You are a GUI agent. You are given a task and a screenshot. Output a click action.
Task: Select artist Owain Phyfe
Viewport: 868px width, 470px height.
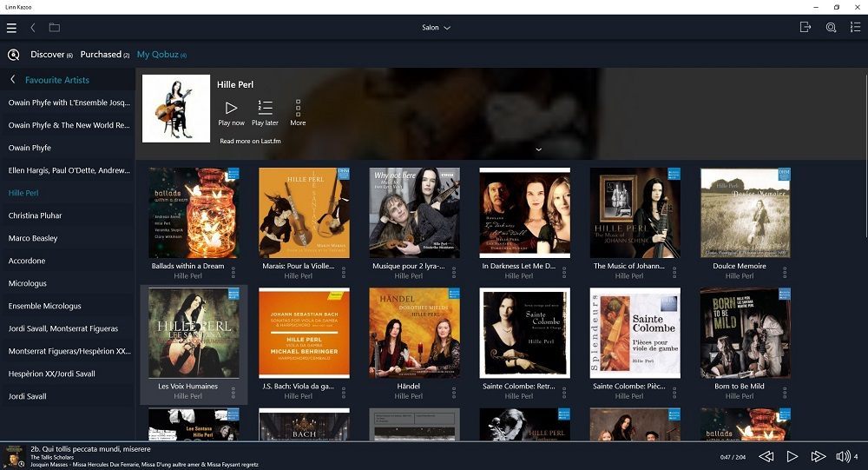[68, 148]
